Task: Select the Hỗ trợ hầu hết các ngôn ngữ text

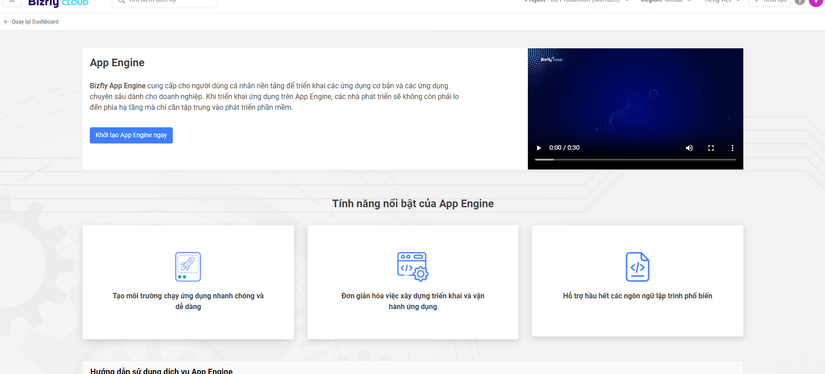Action: click(x=637, y=296)
